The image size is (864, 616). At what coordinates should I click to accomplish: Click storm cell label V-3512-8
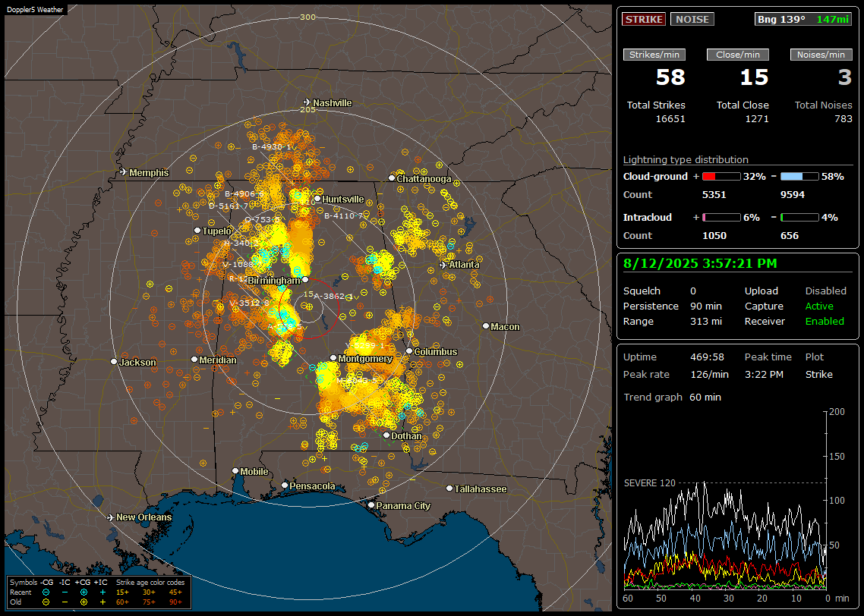coord(249,303)
